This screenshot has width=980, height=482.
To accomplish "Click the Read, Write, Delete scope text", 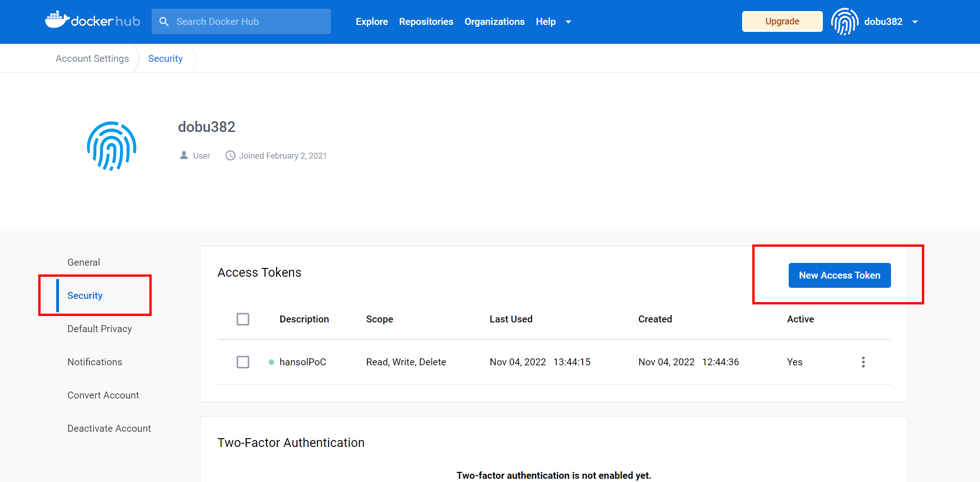I will (406, 362).
